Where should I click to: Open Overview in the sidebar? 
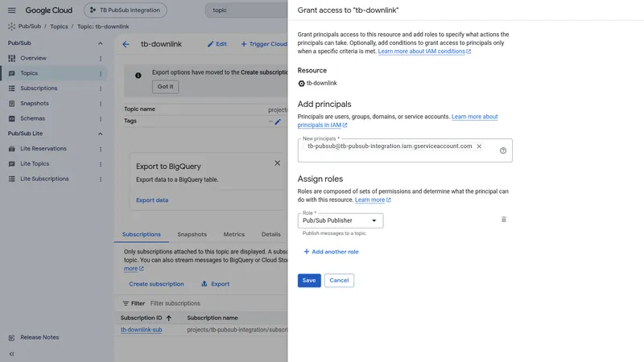coord(33,58)
